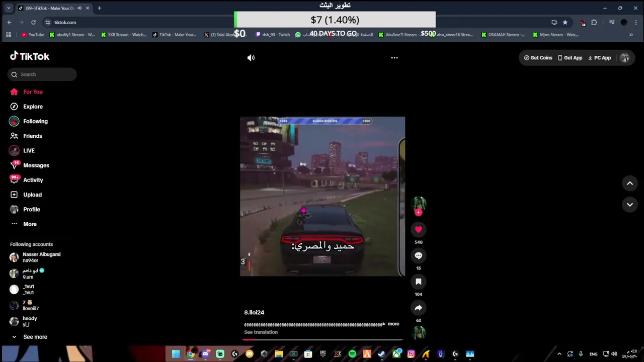Image resolution: width=644 pixels, height=362 pixels.
Task: Share the video with the arrow icon
Action: click(418, 308)
